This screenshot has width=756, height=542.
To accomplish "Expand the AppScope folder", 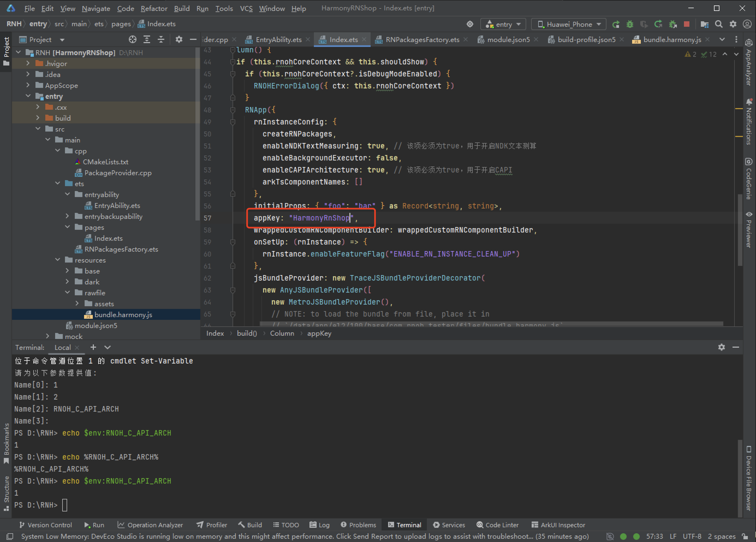I will (28, 85).
